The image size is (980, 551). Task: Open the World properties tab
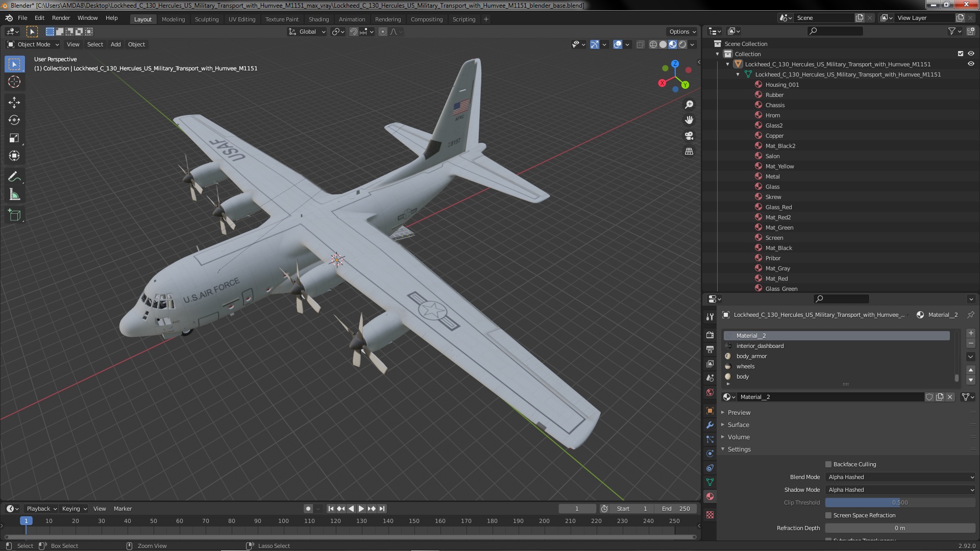(709, 392)
